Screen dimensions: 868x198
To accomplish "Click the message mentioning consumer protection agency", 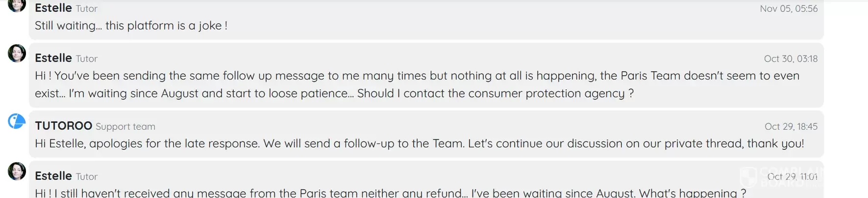I will click(417, 85).
